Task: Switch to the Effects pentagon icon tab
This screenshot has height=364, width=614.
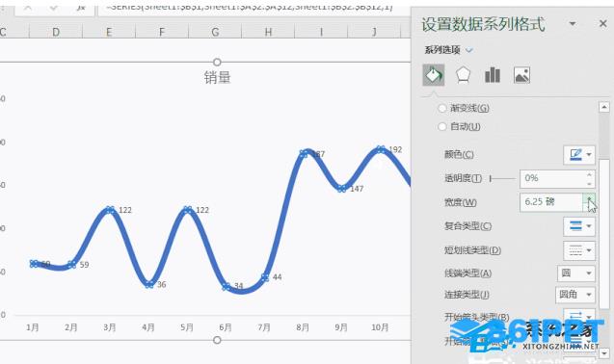Action: tap(463, 75)
